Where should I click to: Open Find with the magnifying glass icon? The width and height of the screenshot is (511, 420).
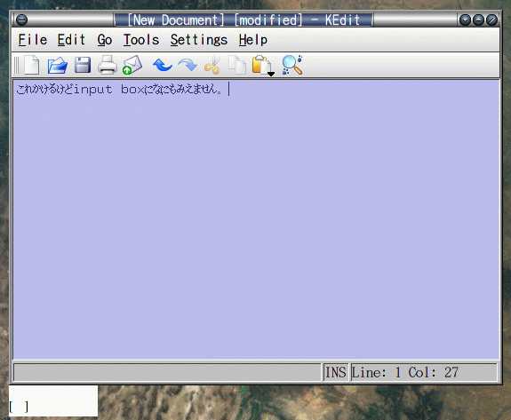click(292, 65)
